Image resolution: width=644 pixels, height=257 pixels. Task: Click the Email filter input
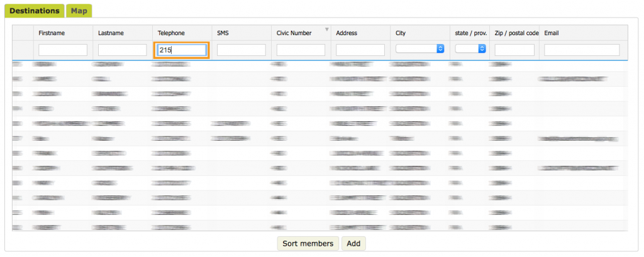point(582,50)
